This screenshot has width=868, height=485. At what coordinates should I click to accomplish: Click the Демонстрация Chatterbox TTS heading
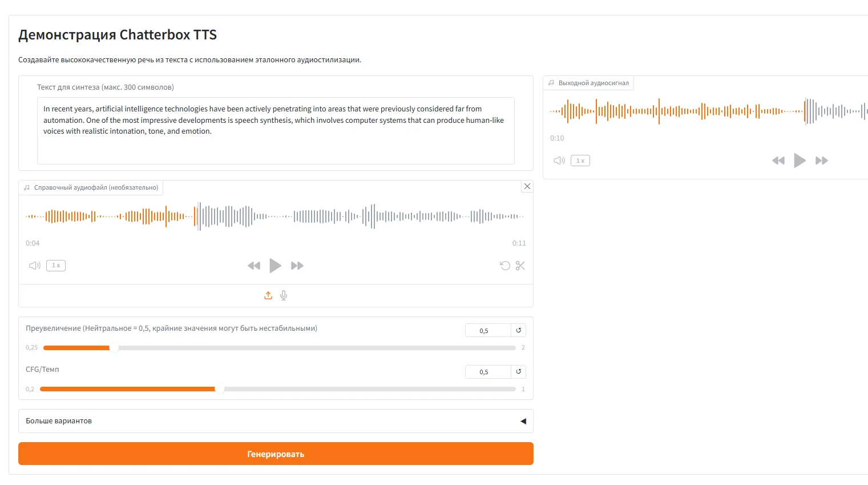click(118, 35)
